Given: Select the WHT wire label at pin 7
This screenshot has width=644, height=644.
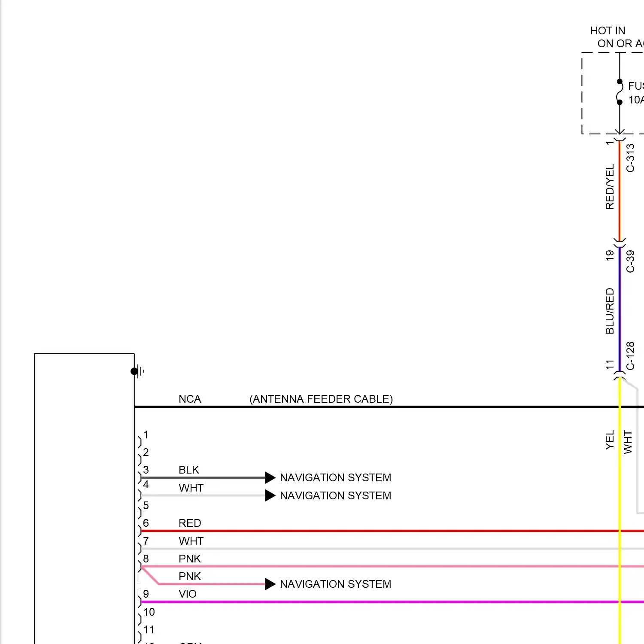Looking at the screenshot, I should coord(191,541).
